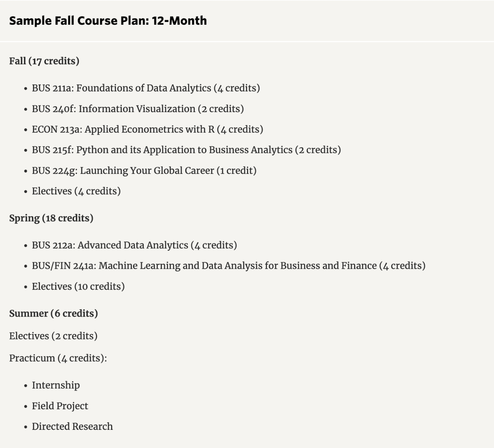494x448 pixels.
Task: Click the BUS 215f Python course line
Action: (x=186, y=150)
